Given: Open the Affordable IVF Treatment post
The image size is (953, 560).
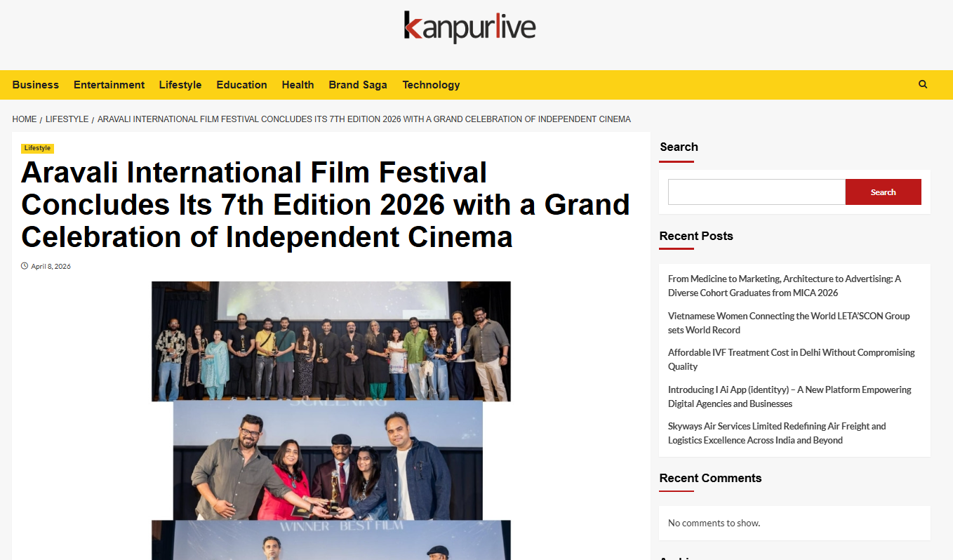Looking at the screenshot, I should (x=791, y=359).
